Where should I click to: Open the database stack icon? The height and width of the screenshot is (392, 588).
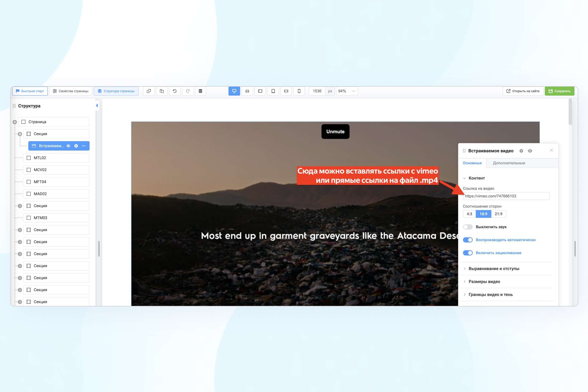(x=200, y=91)
